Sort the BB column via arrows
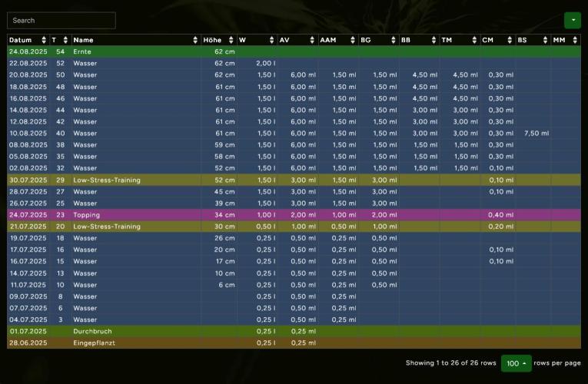Viewport: 588px width, 384px height. tap(434, 40)
